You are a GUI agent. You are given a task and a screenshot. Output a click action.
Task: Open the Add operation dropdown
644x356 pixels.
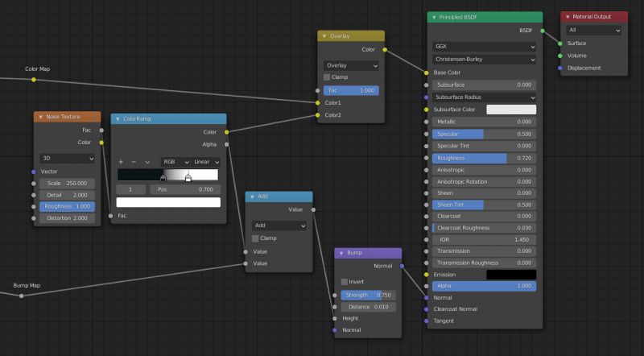[x=279, y=226]
